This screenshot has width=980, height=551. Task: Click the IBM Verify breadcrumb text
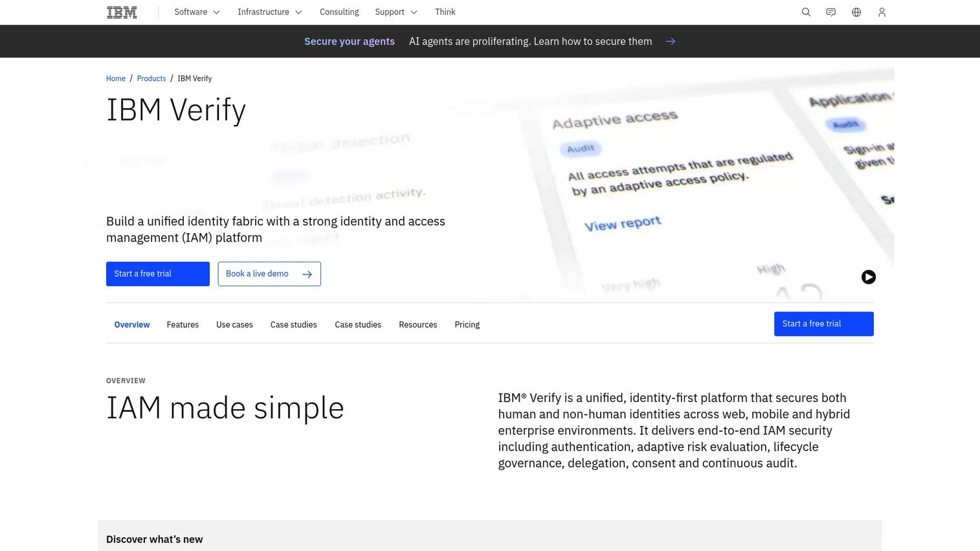tap(195, 78)
